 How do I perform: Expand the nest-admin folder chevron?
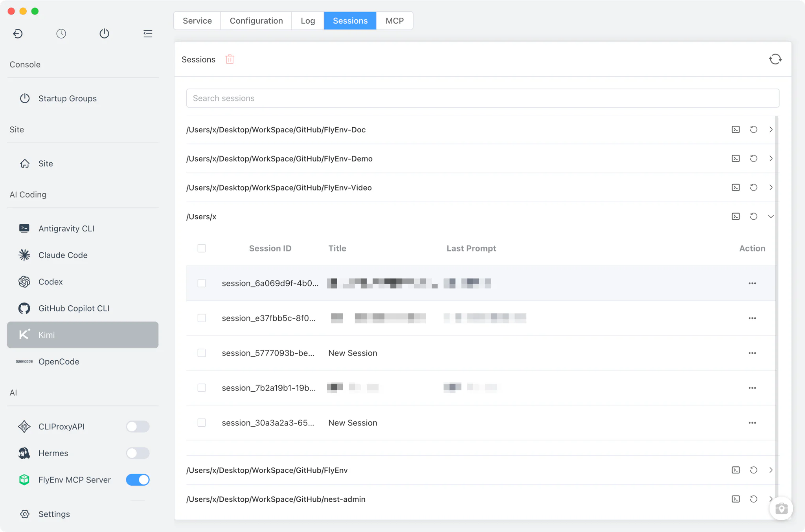(x=771, y=499)
